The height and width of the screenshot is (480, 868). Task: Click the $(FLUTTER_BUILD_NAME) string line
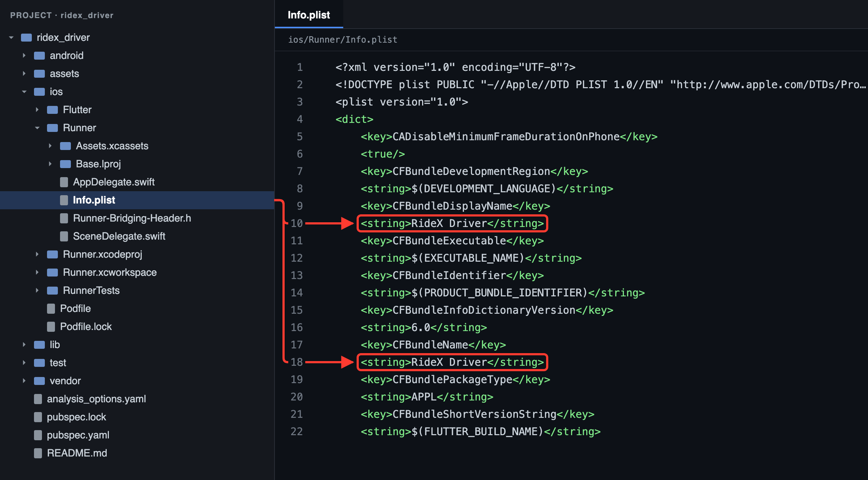coord(481,432)
